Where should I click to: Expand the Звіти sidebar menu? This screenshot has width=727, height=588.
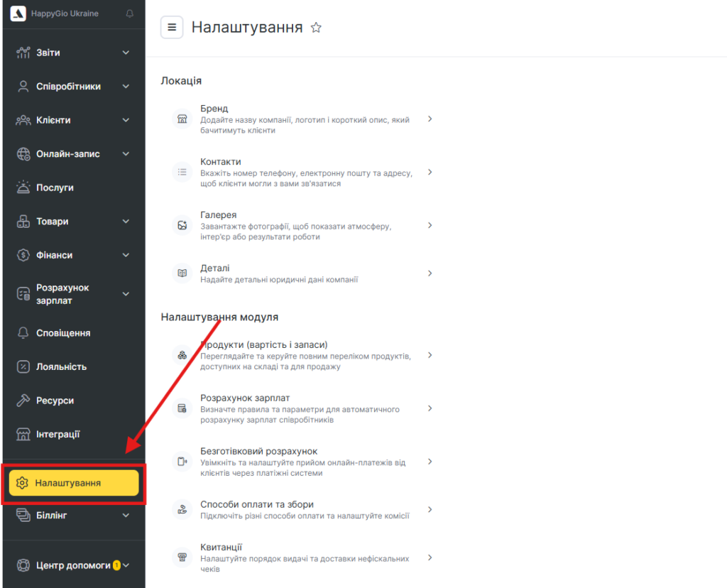pos(71,53)
